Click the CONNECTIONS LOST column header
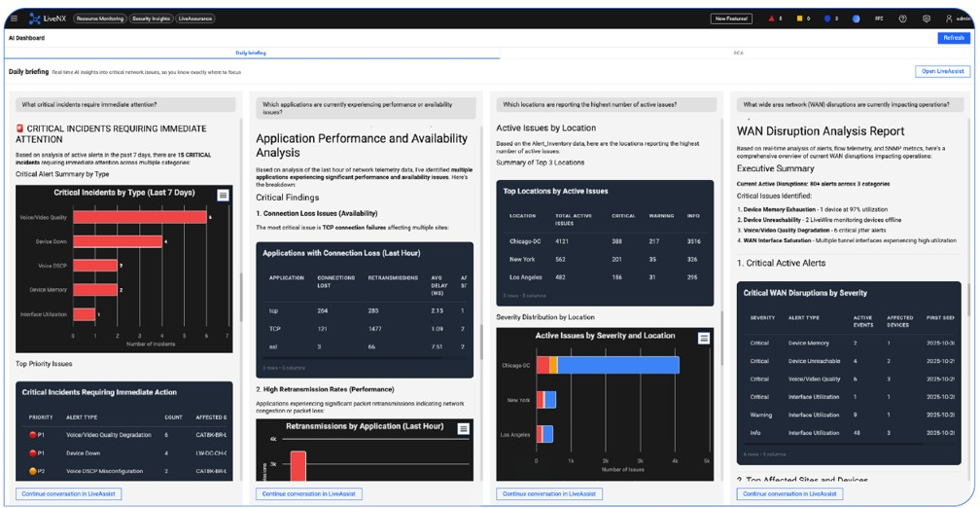 [336, 281]
